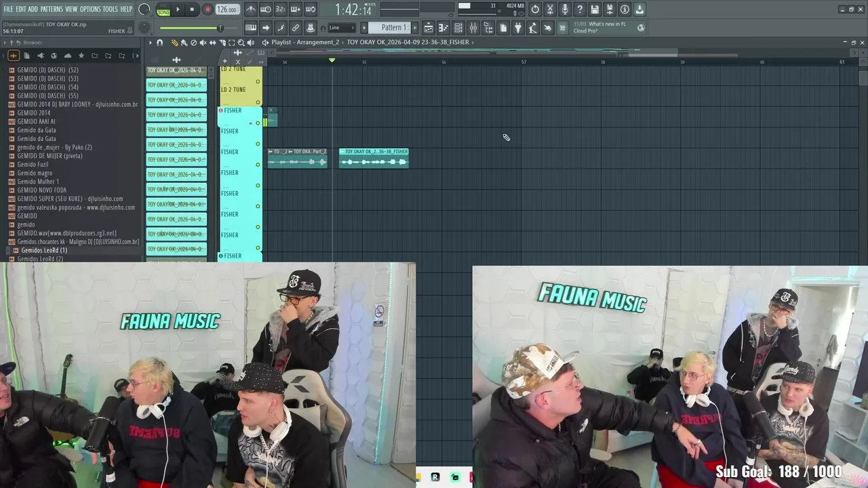Open the microphone one-click audio recording icon
This screenshot has width=868, height=488.
point(565,9)
